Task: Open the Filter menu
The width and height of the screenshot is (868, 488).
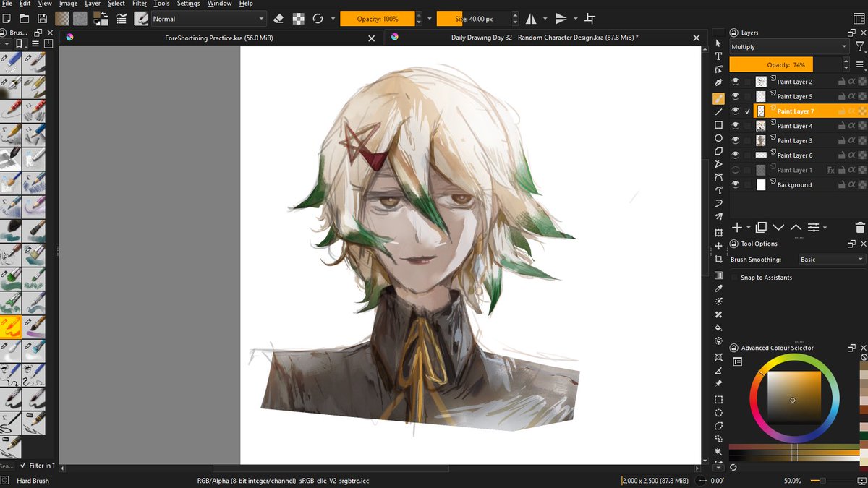Action: 140,4
